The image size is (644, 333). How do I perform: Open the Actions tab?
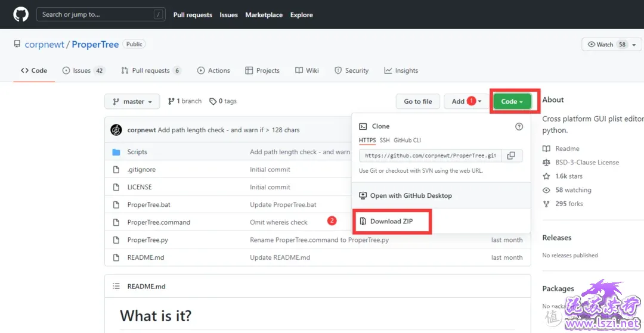pyautogui.click(x=213, y=70)
